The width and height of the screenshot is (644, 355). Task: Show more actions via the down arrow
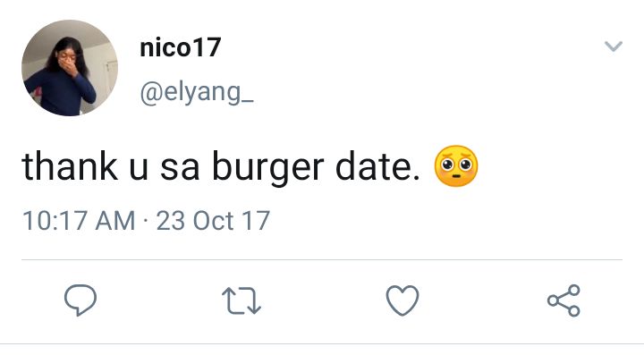614,46
